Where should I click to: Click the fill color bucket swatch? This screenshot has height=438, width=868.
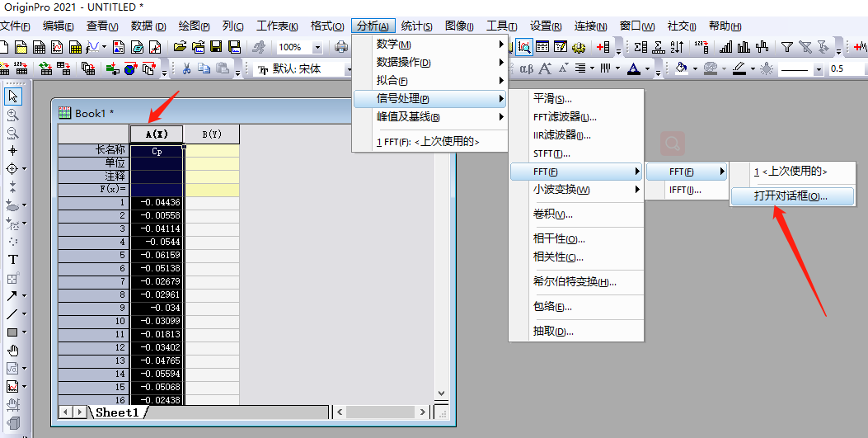[x=682, y=68]
